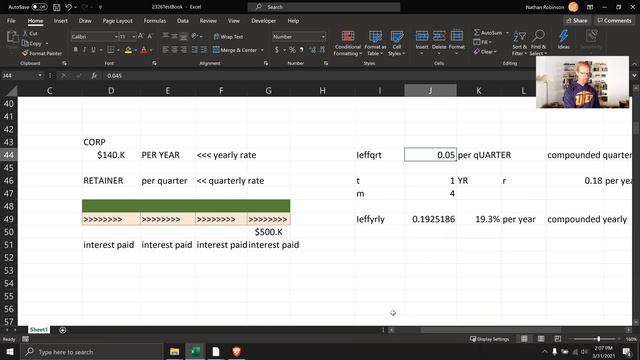Open the font size dropdown
The height and width of the screenshot is (360, 640).
pyautogui.click(x=133, y=37)
